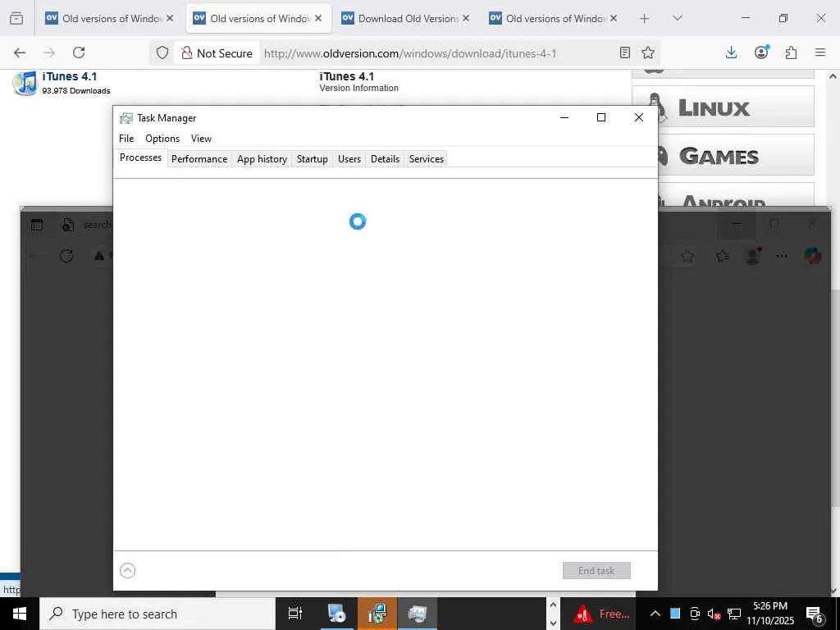Open Firefox View tab overview icon
Viewport: 840px width, 630px height.
point(16,18)
